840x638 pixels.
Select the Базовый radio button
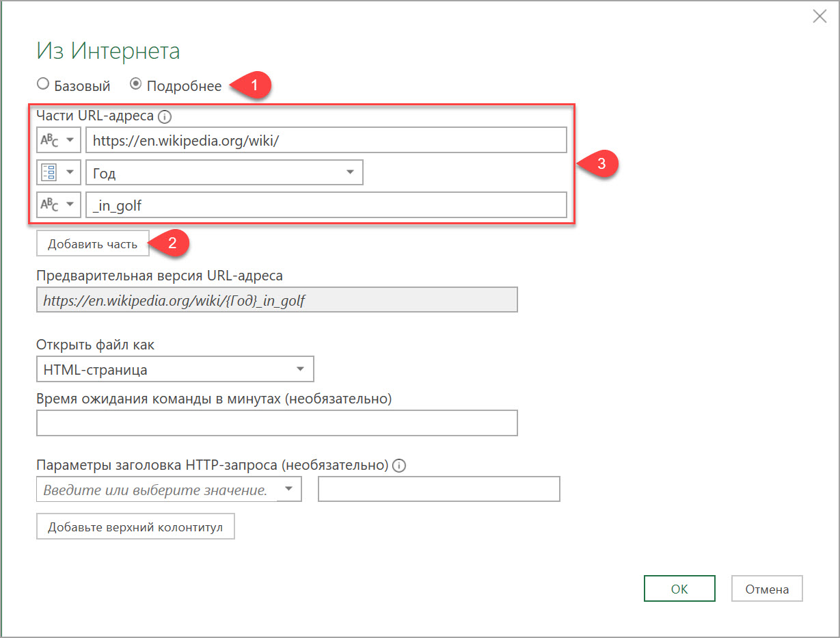pyautogui.click(x=43, y=85)
